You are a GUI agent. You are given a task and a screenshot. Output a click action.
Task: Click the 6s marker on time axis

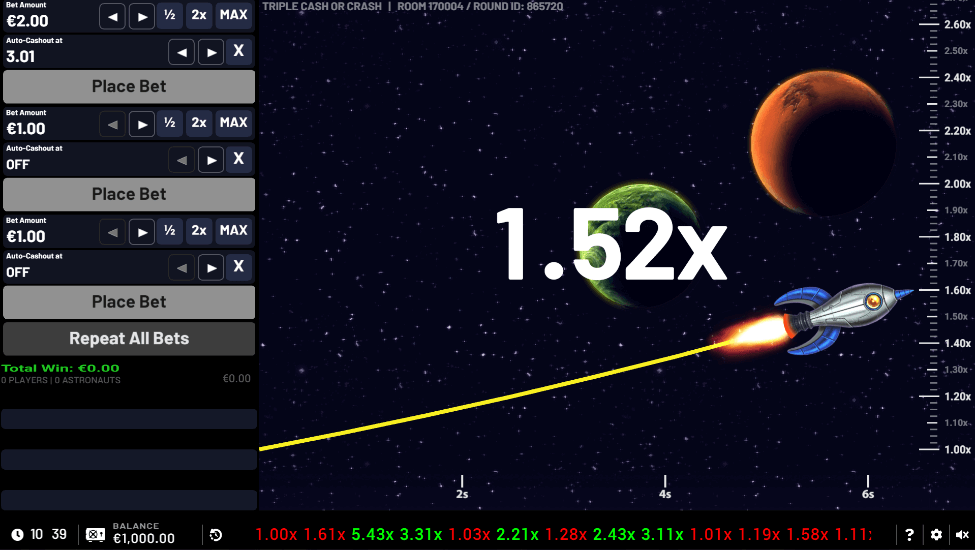(x=867, y=494)
